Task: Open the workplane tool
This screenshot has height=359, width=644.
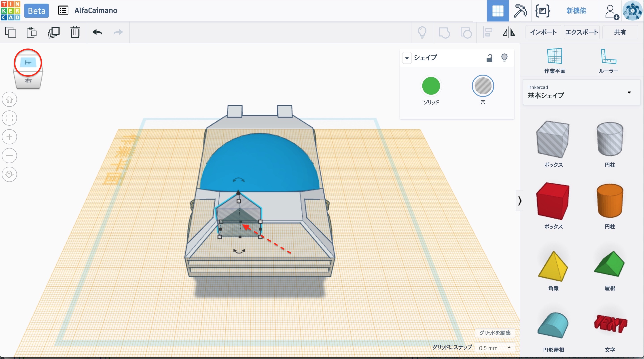Action: point(555,61)
